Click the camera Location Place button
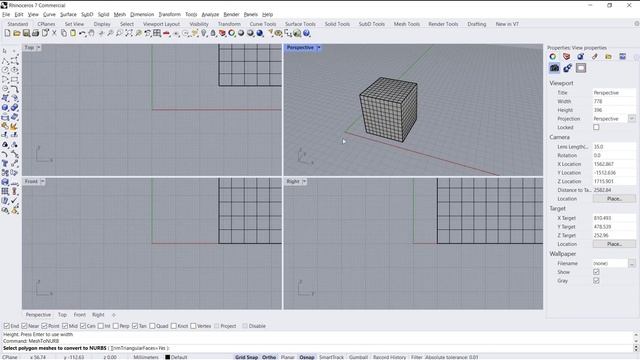Screen dimensions: 640x360 (x=614, y=199)
